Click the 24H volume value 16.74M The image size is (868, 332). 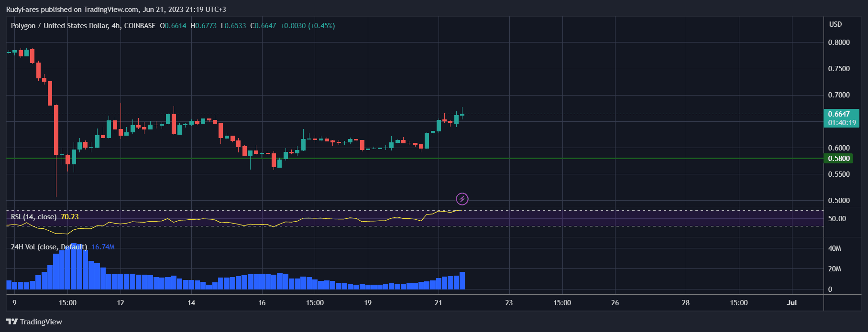point(103,247)
